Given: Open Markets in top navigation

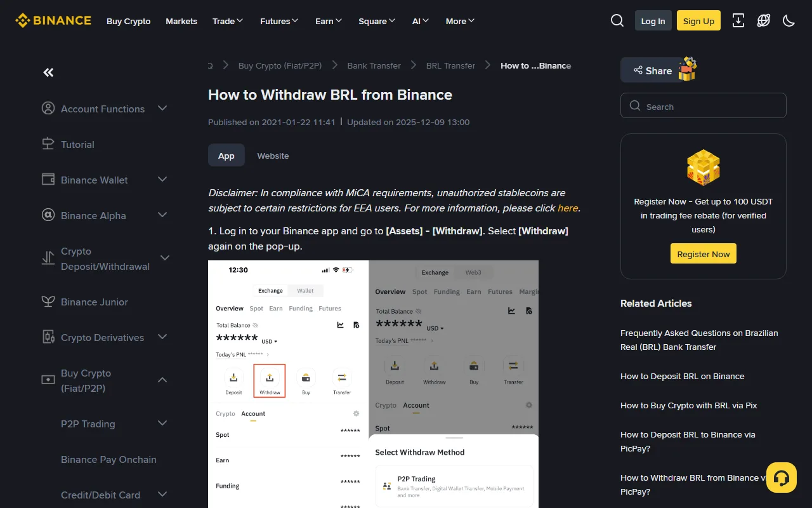Looking at the screenshot, I should tap(181, 21).
